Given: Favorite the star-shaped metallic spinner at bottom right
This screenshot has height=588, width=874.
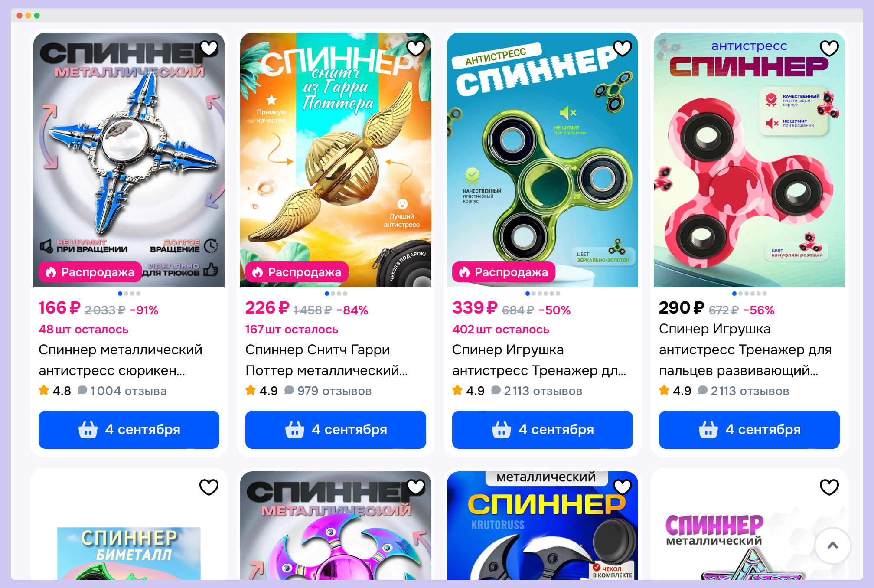Looking at the screenshot, I should 829,487.
